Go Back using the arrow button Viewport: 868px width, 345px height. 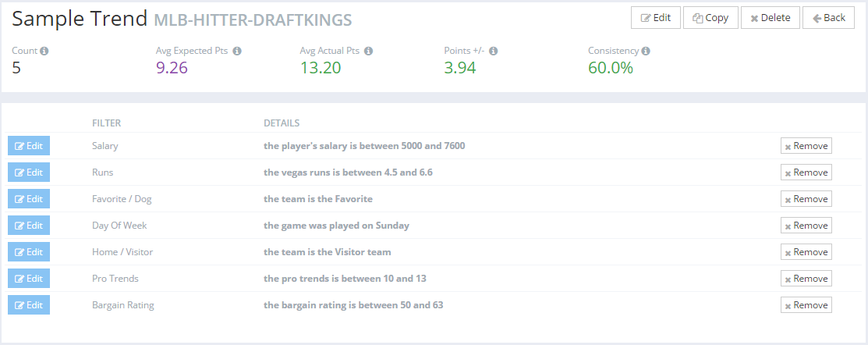829,18
